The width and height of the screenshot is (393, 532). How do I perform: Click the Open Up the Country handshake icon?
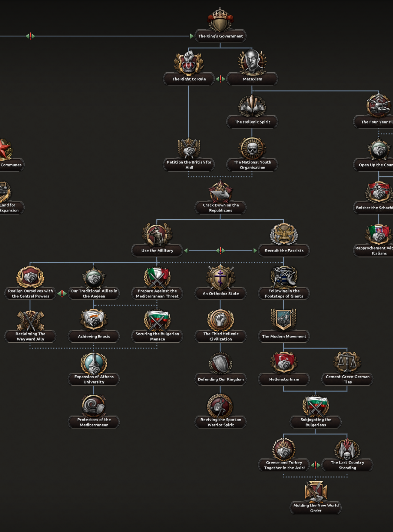[x=379, y=149]
